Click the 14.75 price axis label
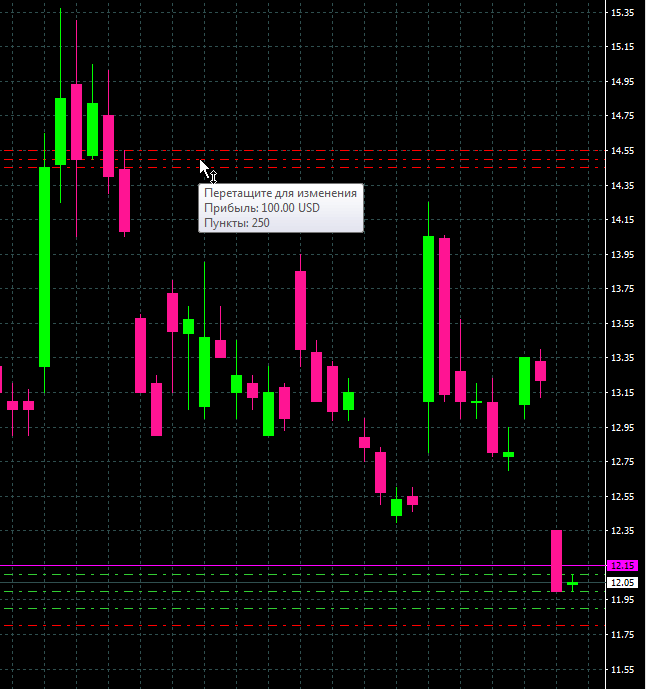 [622, 116]
